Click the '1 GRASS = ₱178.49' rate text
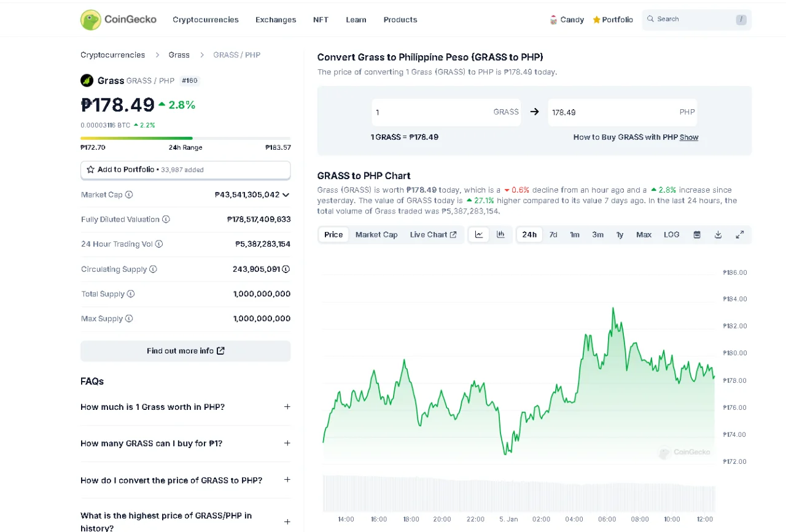786x532 pixels. 405,137
